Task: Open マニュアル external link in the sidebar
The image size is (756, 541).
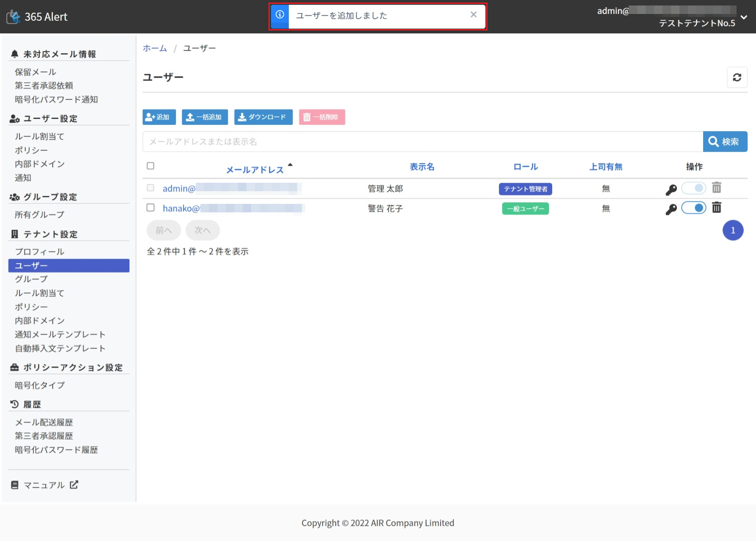Action: pos(44,485)
